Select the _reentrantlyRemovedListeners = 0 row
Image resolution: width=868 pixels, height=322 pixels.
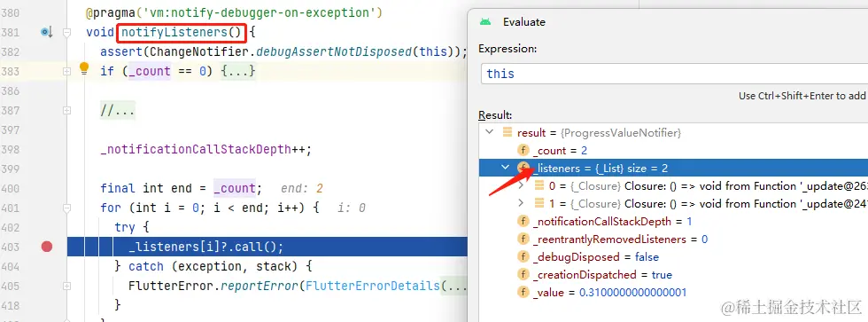click(x=673, y=239)
